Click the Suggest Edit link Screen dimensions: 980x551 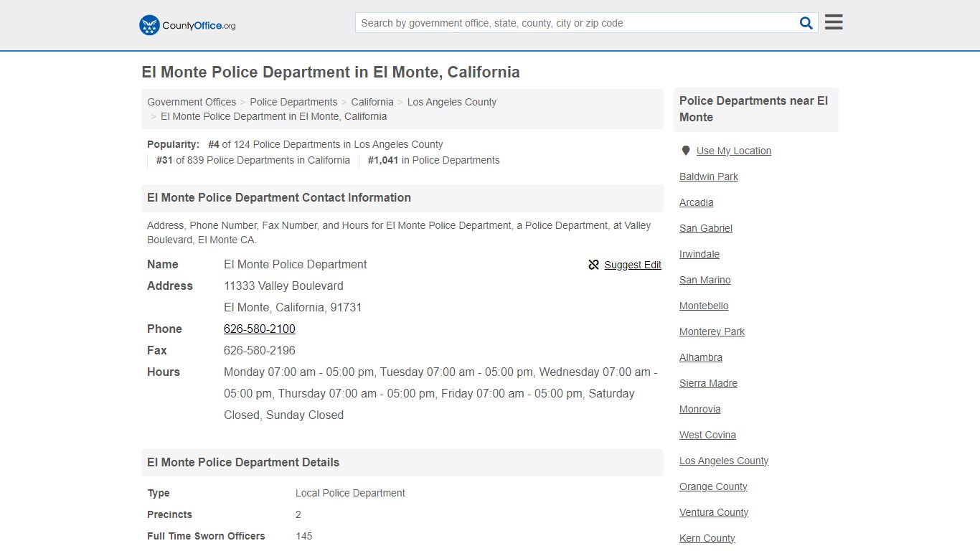coord(633,265)
